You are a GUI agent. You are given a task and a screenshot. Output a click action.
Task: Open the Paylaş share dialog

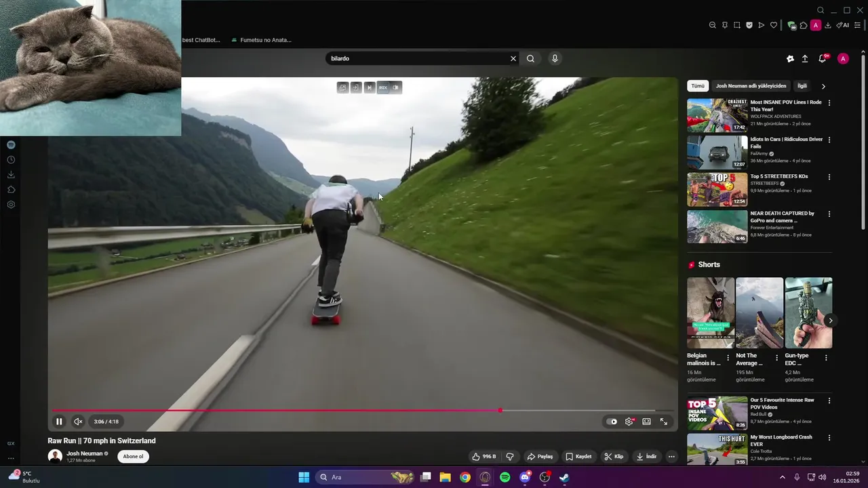click(540, 457)
